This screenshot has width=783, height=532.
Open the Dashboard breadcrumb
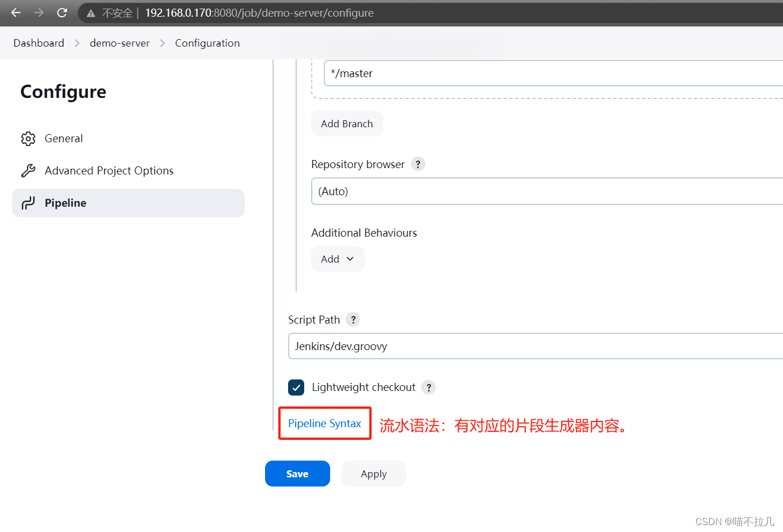[39, 43]
